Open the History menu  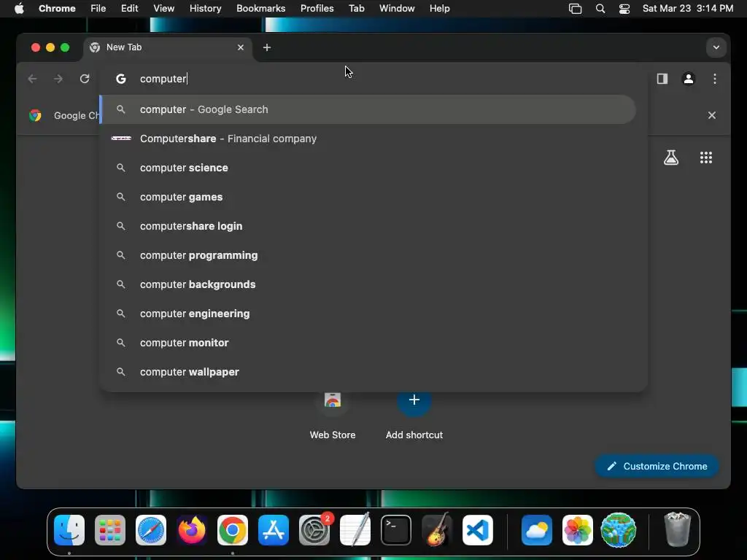coord(205,8)
